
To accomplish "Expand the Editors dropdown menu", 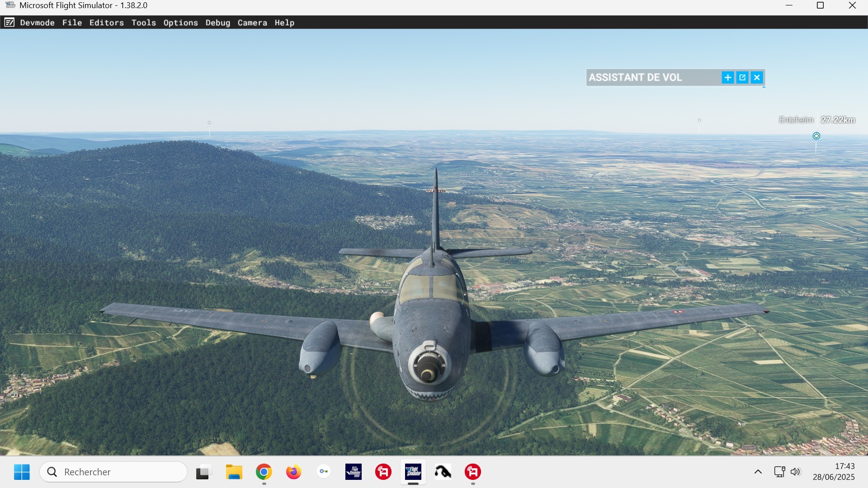I will coord(106,23).
